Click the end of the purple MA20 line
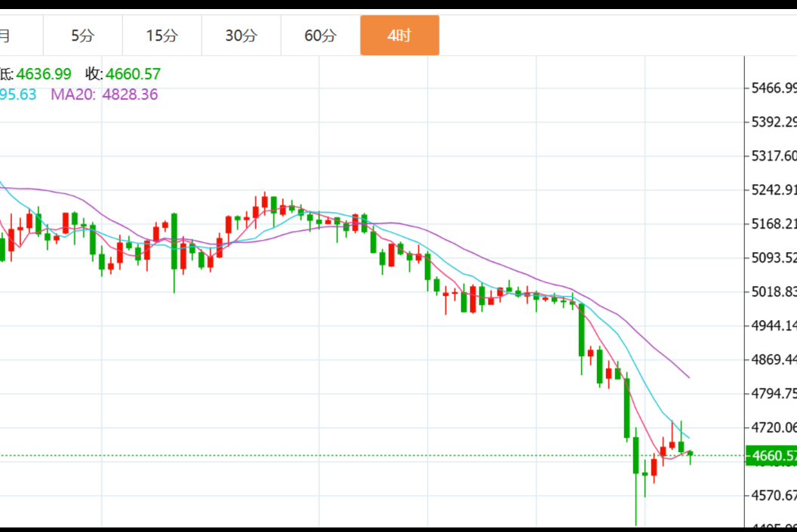This screenshot has width=797, height=532. click(x=688, y=377)
